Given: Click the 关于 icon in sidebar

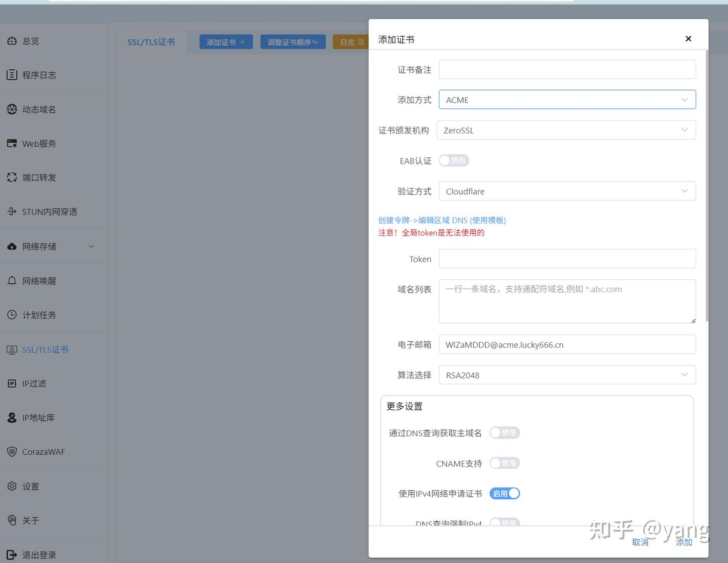Looking at the screenshot, I should pos(12,520).
